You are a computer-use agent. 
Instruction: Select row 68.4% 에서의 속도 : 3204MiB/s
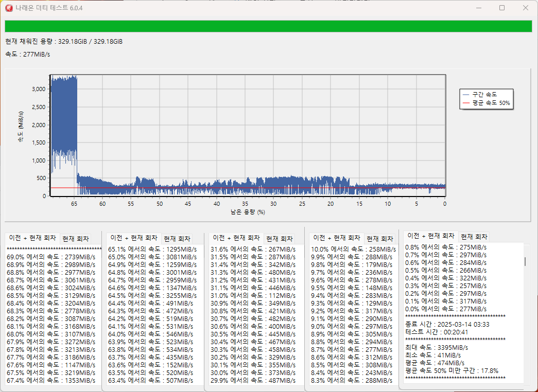(51, 303)
